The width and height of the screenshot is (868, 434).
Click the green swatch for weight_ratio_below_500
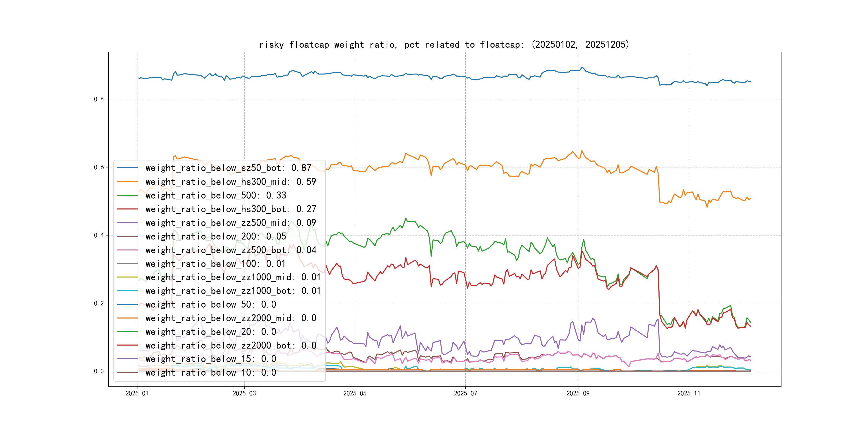[x=127, y=196]
